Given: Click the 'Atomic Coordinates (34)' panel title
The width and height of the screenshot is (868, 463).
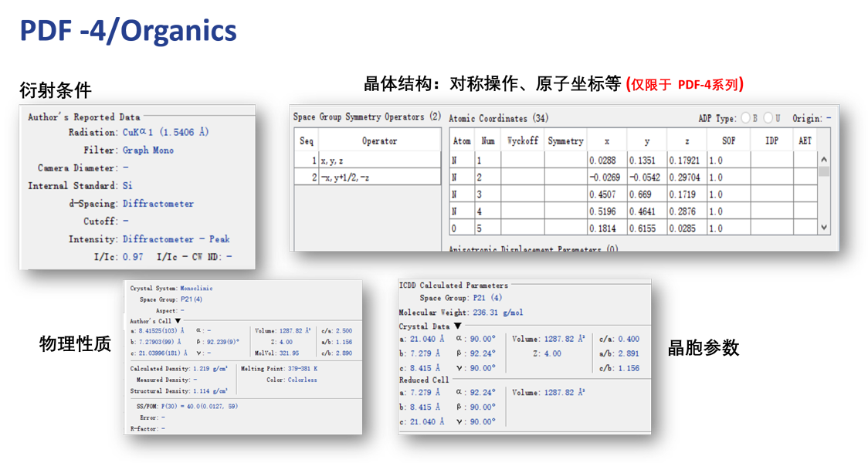Looking at the screenshot, I should (x=498, y=118).
